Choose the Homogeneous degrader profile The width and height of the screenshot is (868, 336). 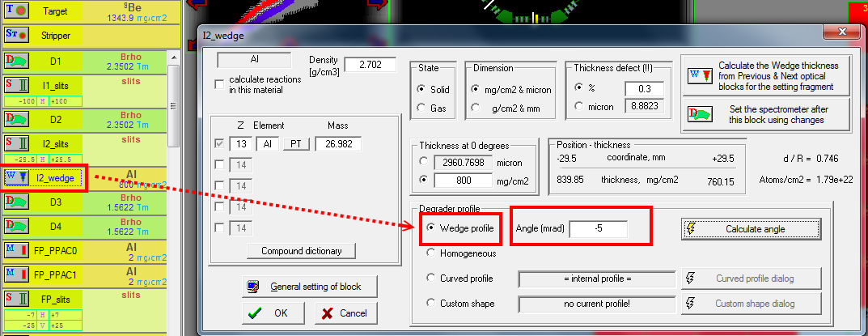(432, 253)
